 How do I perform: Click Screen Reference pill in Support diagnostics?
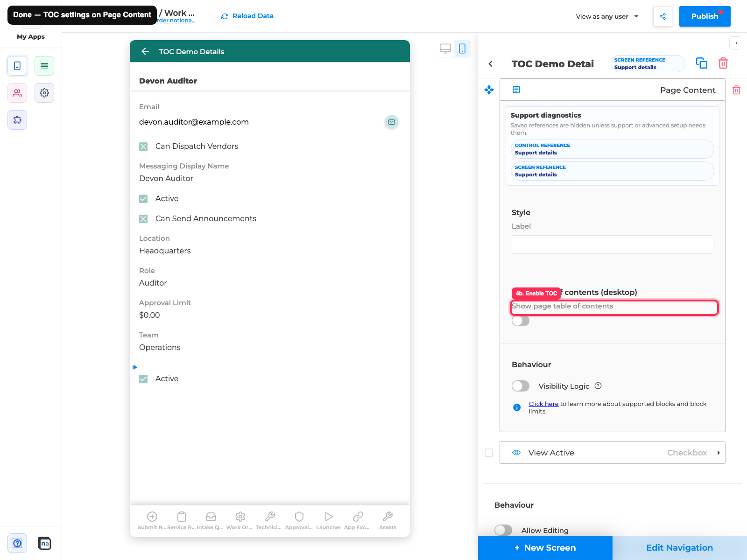[612, 171]
